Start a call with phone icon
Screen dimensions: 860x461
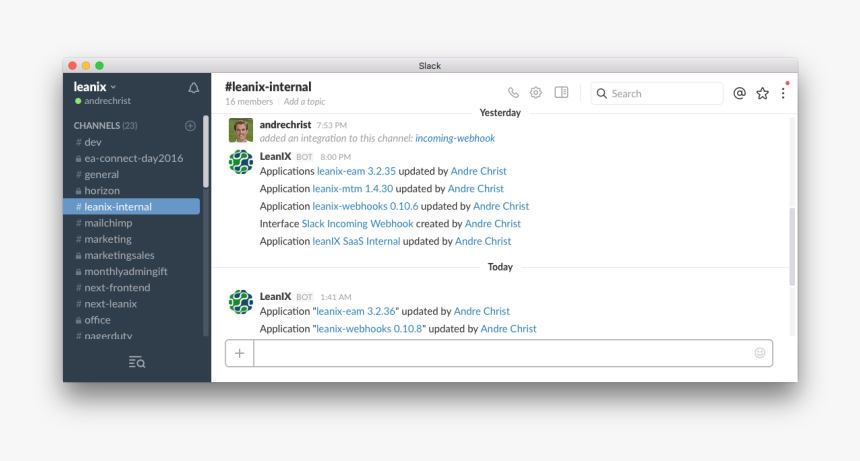click(513, 93)
